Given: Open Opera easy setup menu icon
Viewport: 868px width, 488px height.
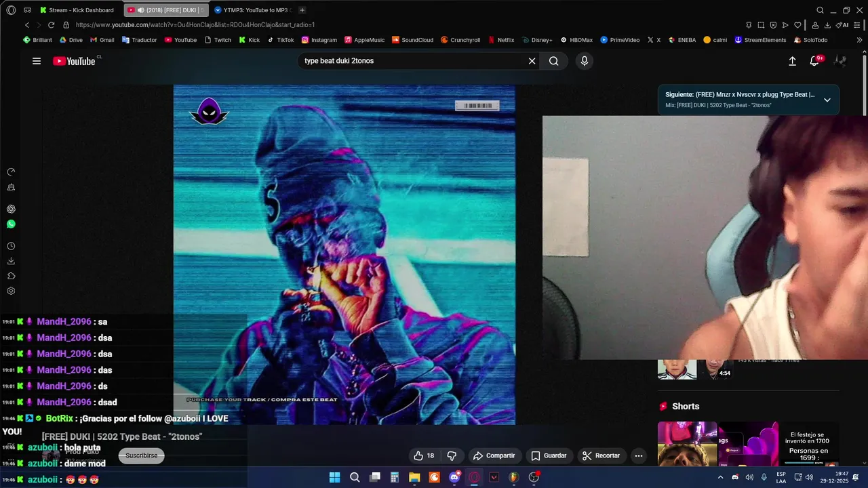Looking at the screenshot, I should [x=859, y=25].
